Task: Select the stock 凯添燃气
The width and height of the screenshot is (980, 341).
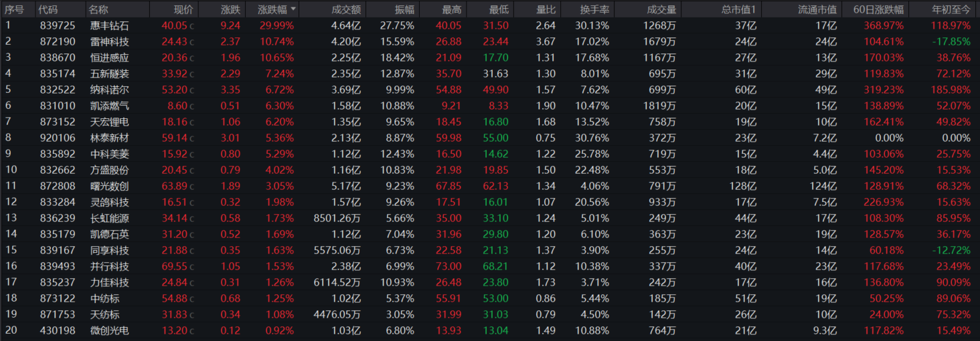Action: pyautogui.click(x=110, y=106)
